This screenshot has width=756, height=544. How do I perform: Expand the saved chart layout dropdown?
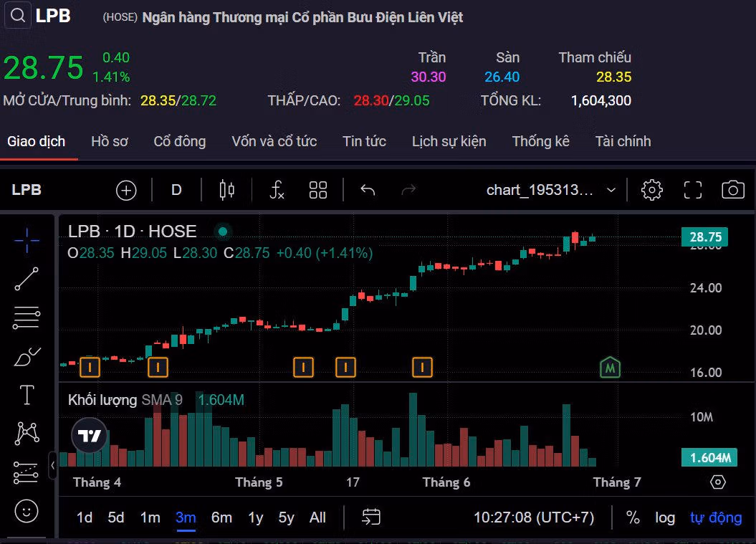coord(611,190)
